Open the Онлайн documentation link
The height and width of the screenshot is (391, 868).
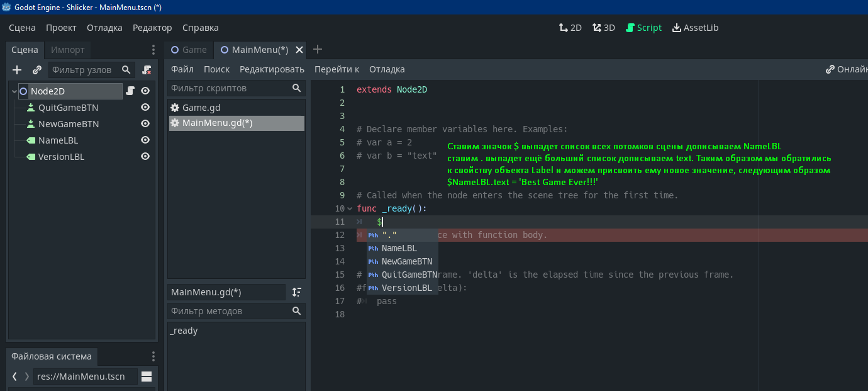tap(847, 69)
